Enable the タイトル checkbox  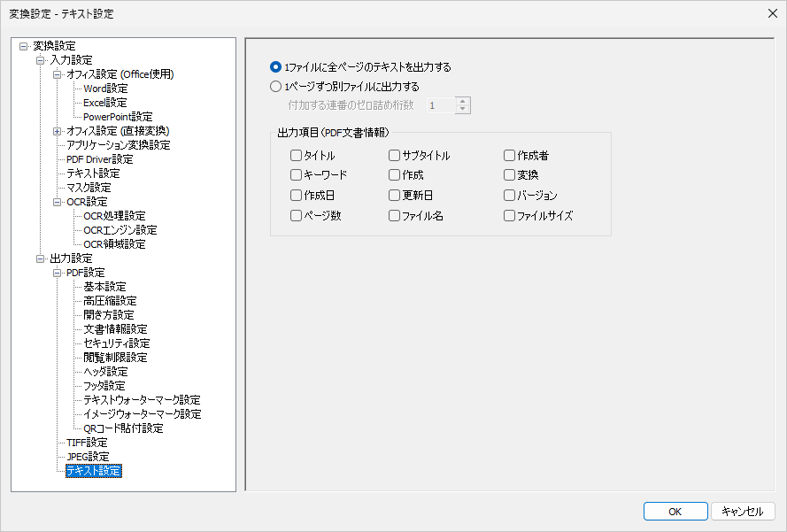(297, 155)
